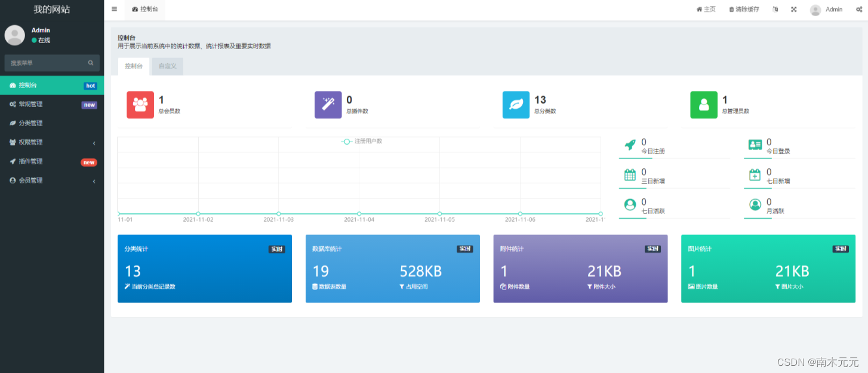Click the 在线 status link in sidebar
Image resolution: width=868 pixels, height=373 pixels.
point(41,40)
